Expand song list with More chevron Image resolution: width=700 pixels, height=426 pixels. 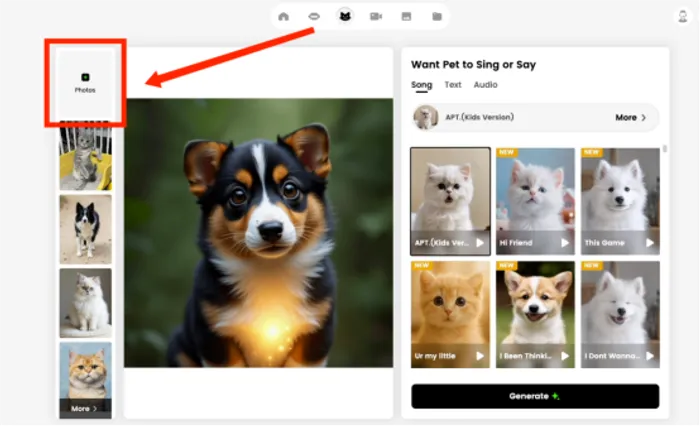point(631,117)
